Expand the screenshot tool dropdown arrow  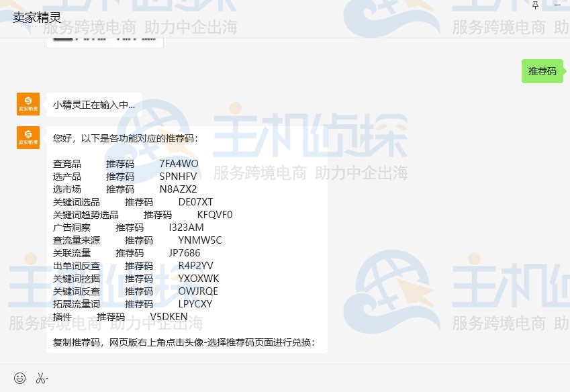tap(45, 381)
